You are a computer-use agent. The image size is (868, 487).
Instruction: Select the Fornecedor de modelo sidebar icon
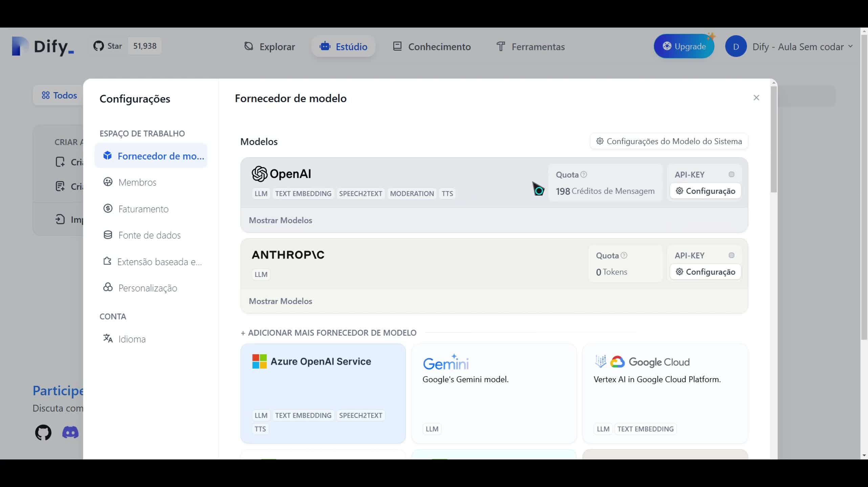[108, 155]
